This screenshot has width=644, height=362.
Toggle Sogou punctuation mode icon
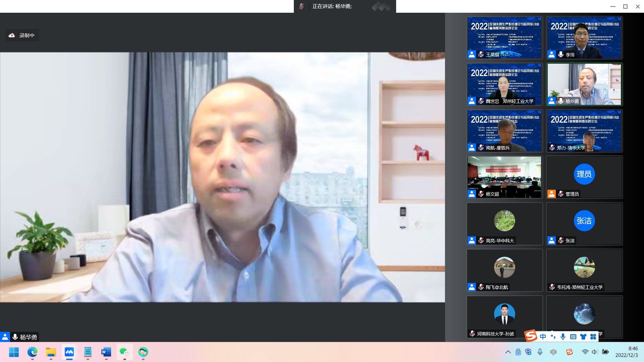coord(553,337)
